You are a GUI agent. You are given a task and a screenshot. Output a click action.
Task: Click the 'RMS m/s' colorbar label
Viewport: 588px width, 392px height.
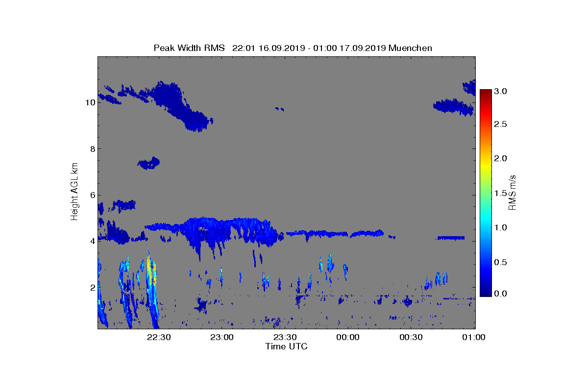pos(513,192)
